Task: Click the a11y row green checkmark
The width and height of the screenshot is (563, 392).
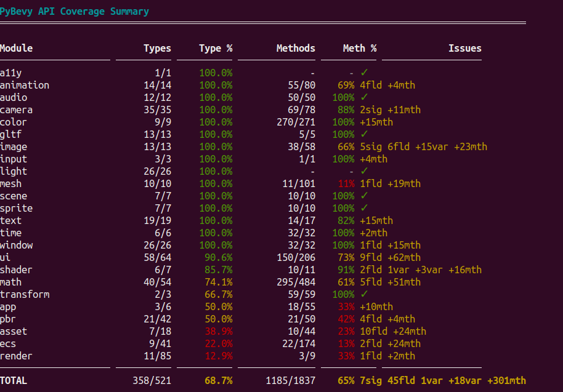Action: point(364,73)
